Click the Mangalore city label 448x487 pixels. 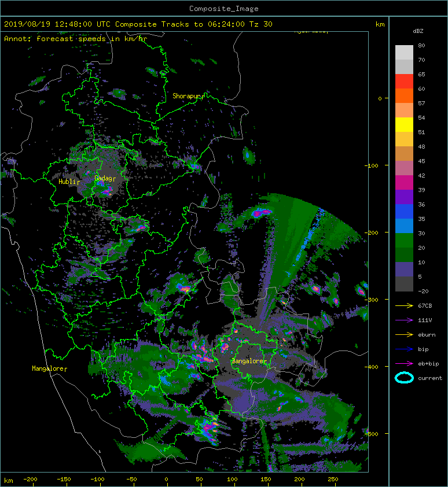[49, 368]
